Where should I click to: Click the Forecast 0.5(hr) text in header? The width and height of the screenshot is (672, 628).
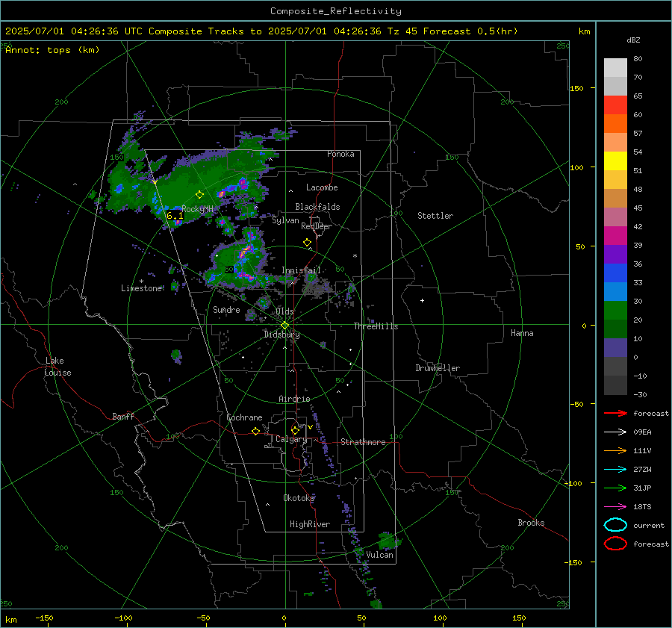coord(470,31)
